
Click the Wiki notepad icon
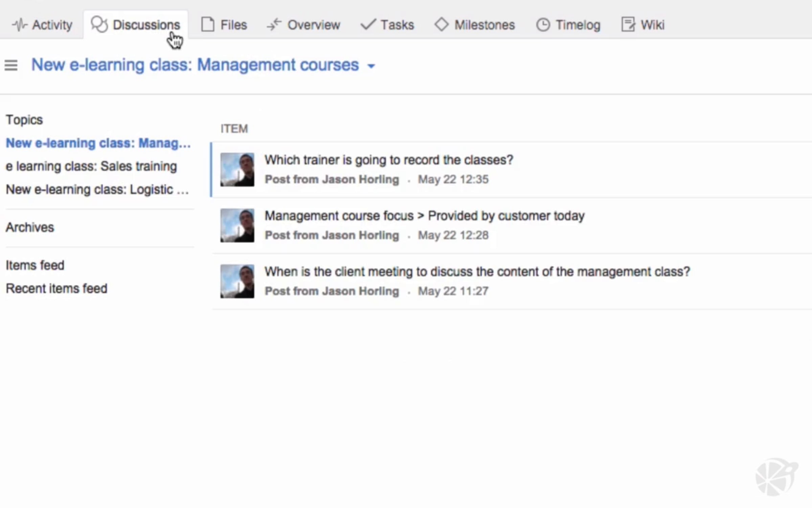(x=628, y=25)
